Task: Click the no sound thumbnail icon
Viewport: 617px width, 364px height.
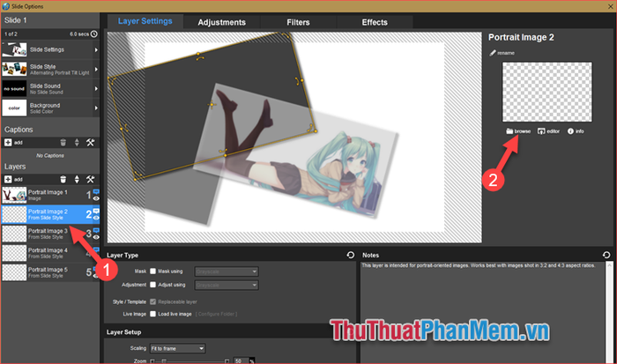Action: point(14,88)
